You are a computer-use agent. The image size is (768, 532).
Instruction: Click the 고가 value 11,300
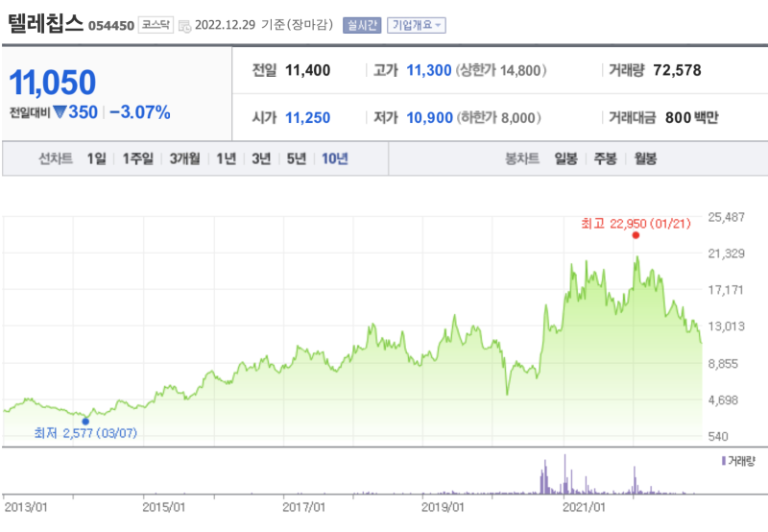tap(429, 70)
